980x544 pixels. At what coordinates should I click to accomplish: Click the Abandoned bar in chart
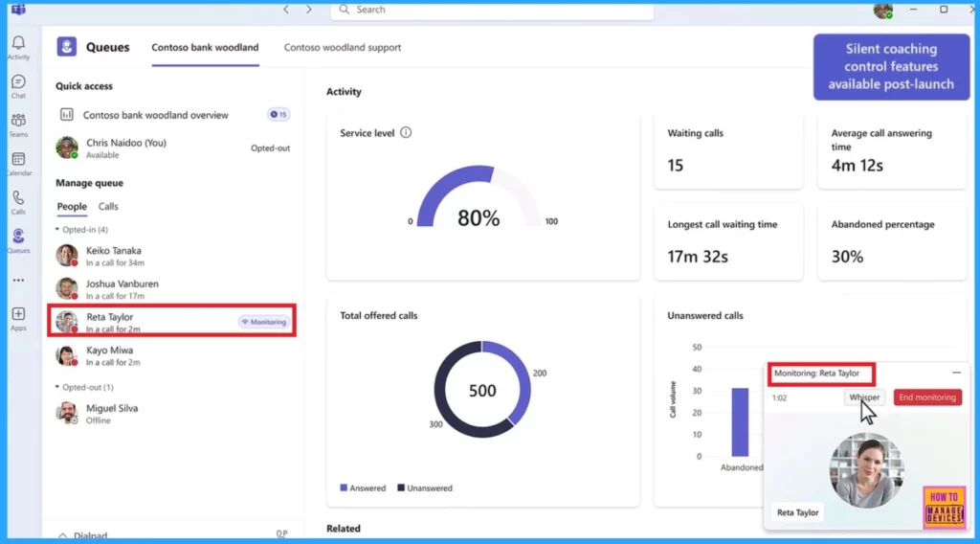740,422
